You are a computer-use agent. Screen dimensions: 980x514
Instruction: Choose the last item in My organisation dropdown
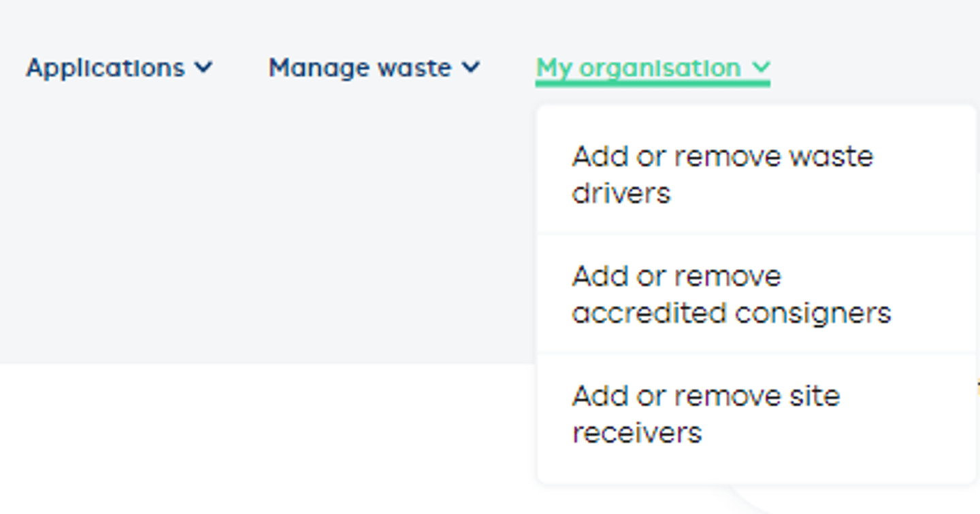(x=706, y=413)
